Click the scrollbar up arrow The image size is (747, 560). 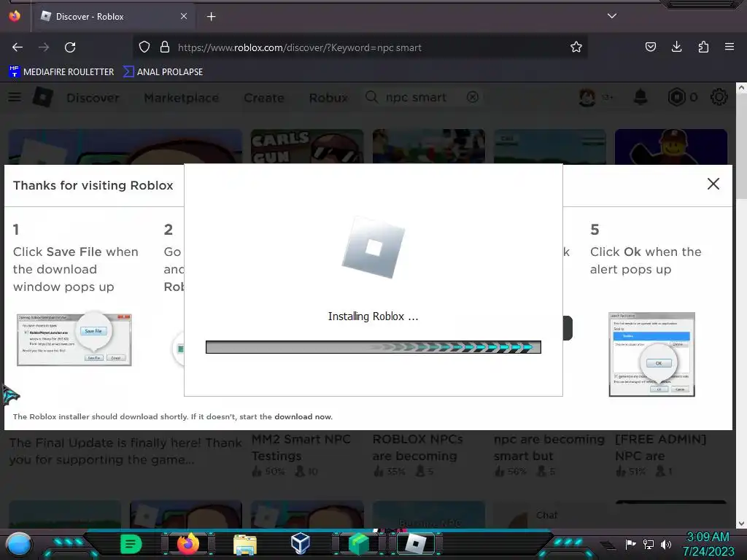(741, 87)
